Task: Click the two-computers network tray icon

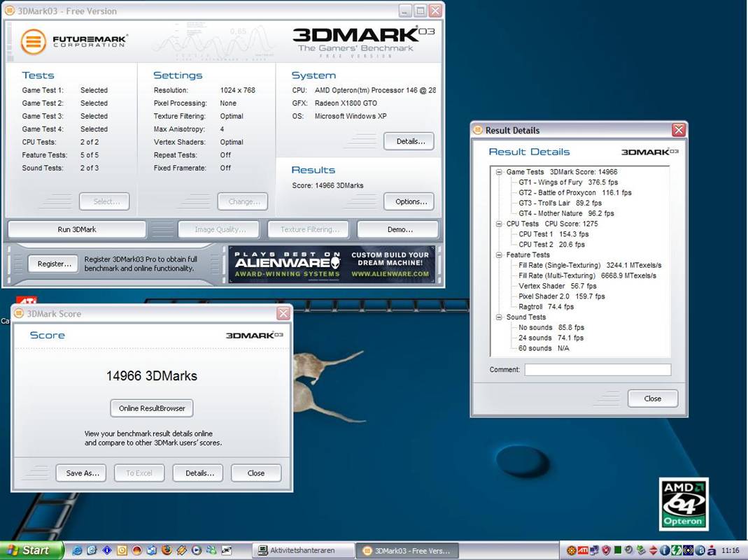Action: point(594,550)
